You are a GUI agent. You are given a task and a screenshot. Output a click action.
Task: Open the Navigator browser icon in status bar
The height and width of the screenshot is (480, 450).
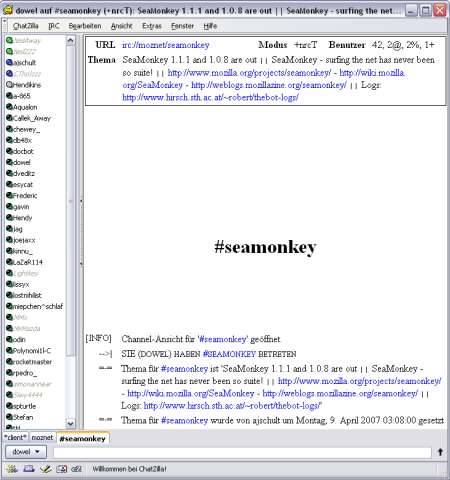12,469
